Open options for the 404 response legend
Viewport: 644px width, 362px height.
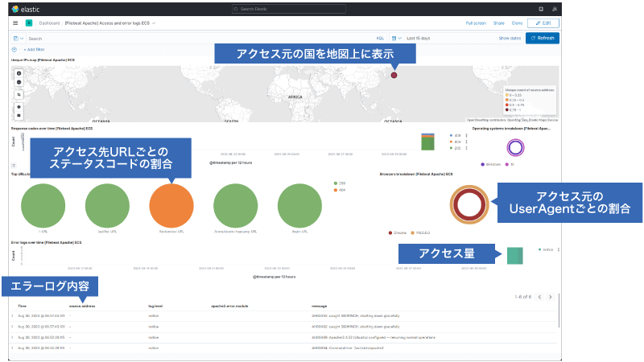[467, 142]
